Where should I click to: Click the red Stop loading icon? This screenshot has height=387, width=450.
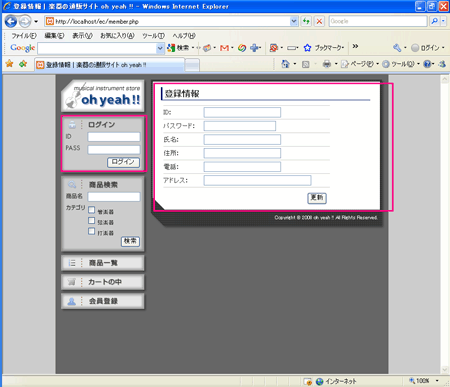[319, 21]
